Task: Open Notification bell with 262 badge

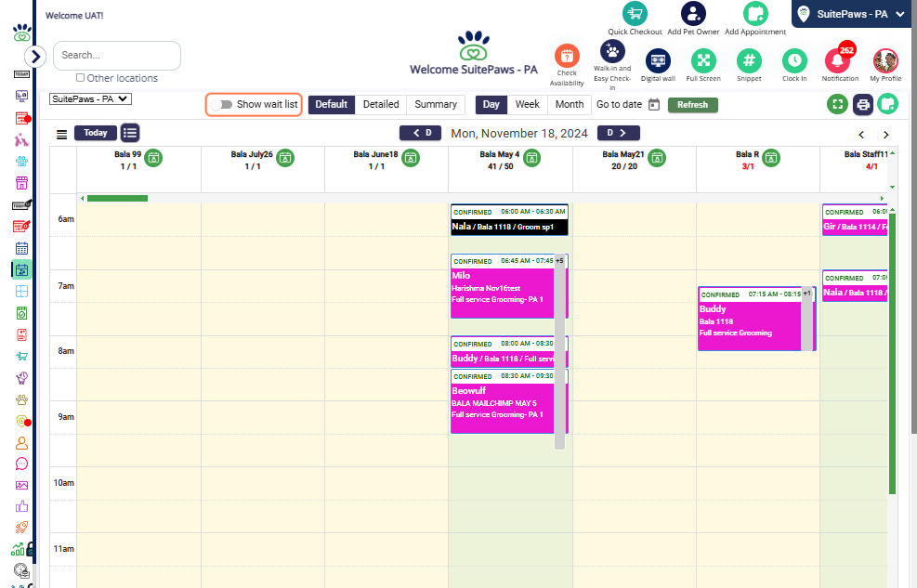Action: (x=839, y=60)
